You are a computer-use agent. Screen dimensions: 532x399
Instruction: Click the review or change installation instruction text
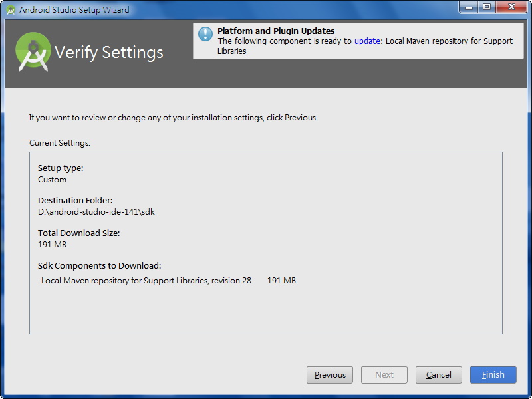[x=173, y=118]
